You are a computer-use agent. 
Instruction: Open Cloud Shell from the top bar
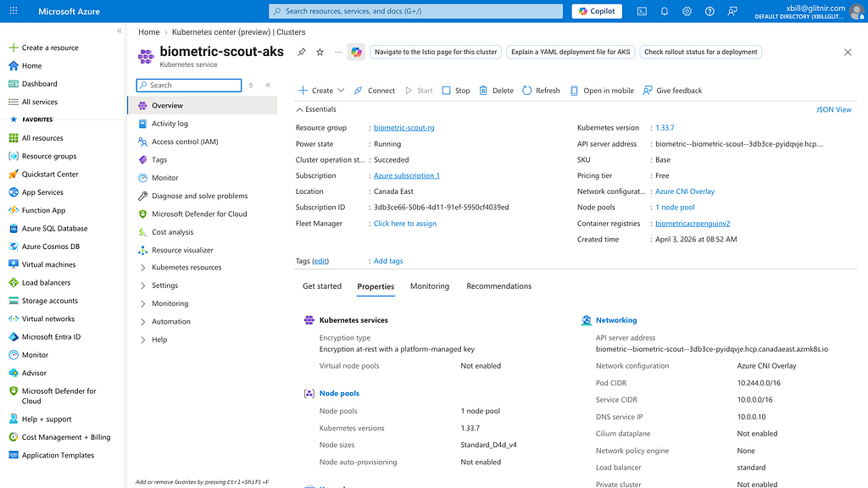click(642, 11)
